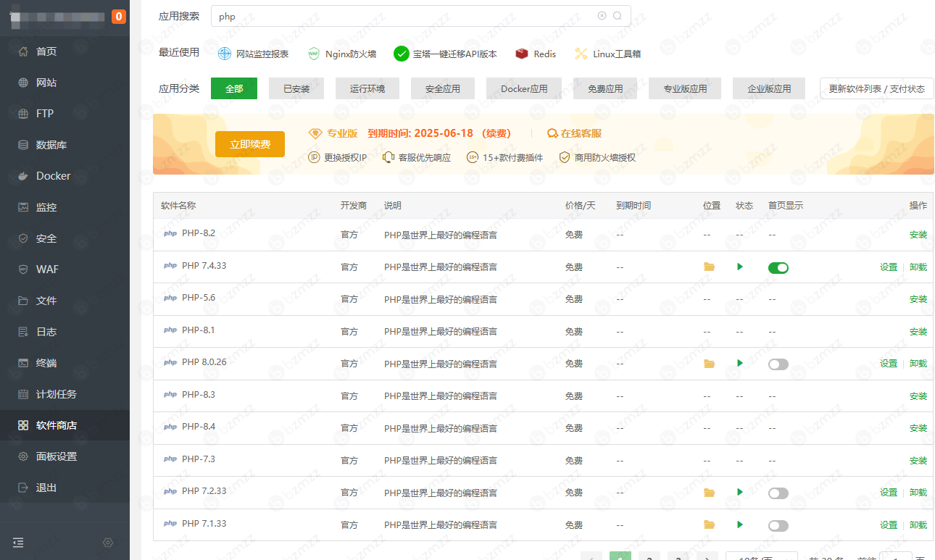Click the 立即续费 button
This screenshot has height=560, width=935.
tap(250, 144)
